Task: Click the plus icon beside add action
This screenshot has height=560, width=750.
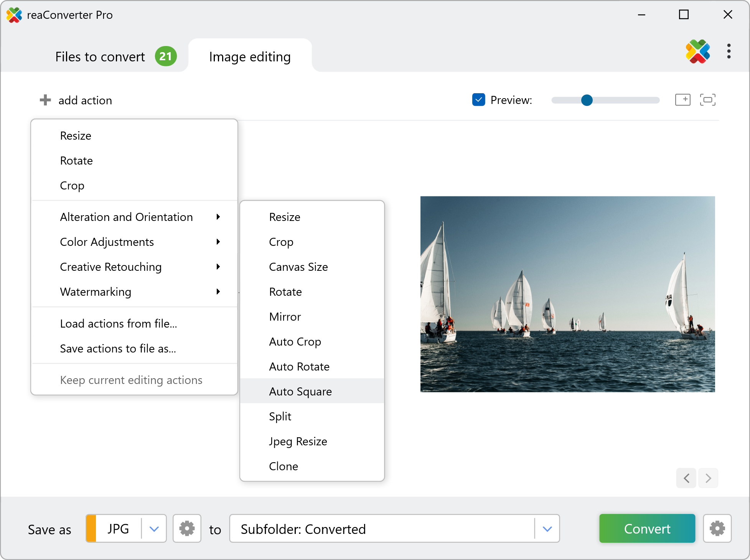Action: pyautogui.click(x=45, y=100)
